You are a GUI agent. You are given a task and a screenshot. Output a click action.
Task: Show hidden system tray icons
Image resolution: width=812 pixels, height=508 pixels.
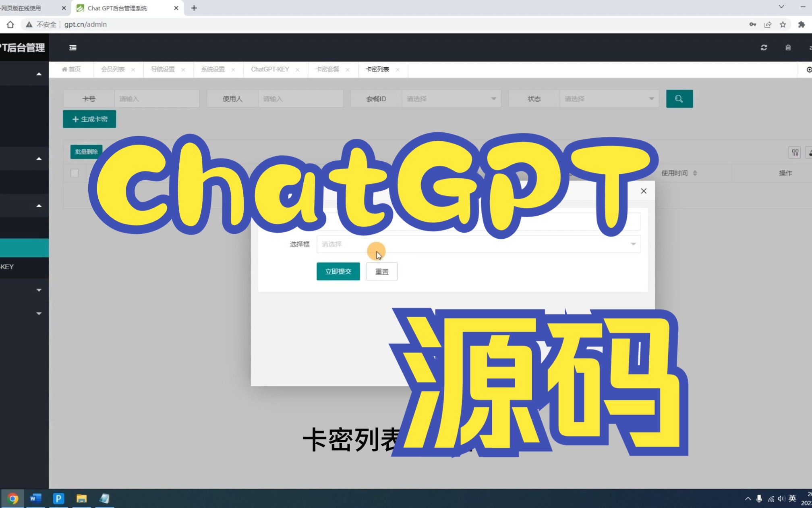[748, 499]
